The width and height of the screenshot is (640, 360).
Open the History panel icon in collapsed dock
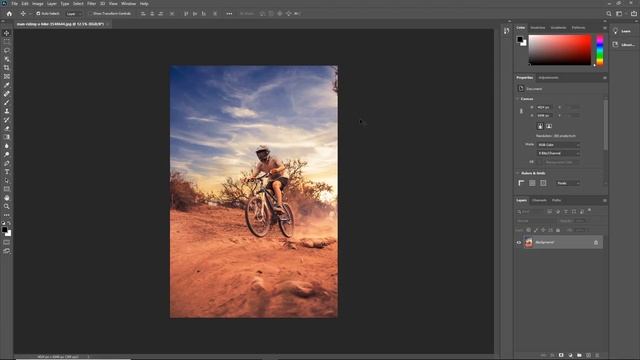[507, 31]
